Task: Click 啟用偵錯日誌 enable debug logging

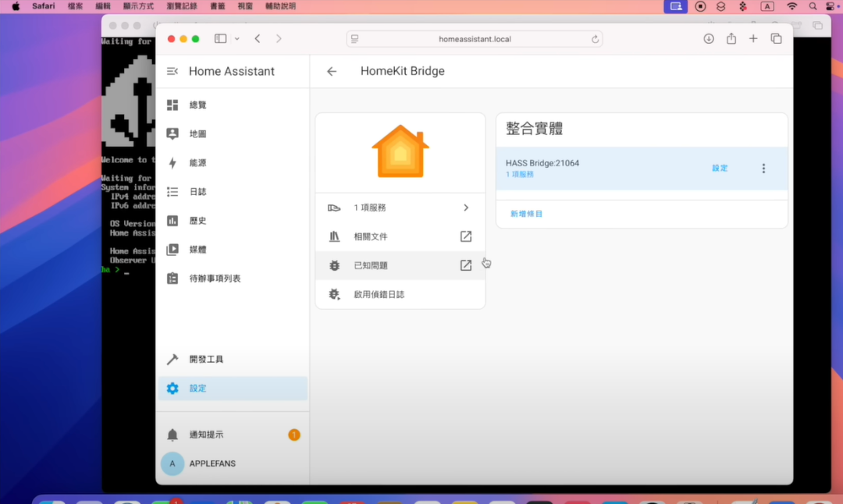Action: [400, 294]
